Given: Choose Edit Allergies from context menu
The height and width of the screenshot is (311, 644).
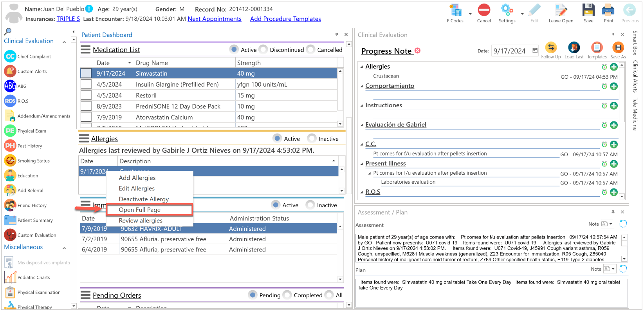Looking at the screenshot, I should tap(137, 188).
